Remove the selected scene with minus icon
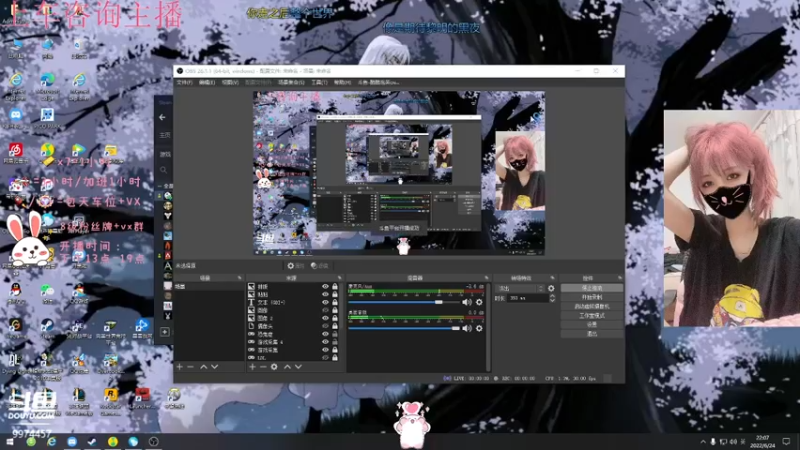 (190, 367)
